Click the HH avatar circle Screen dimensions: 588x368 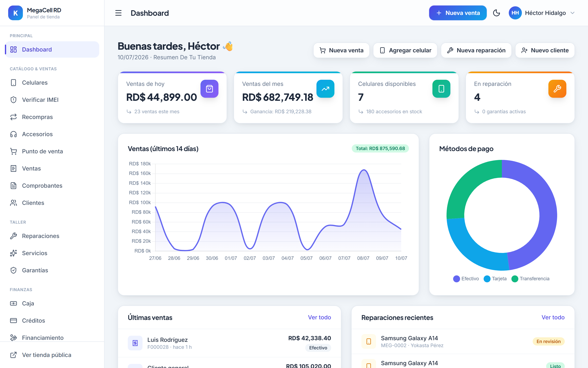[x=515, y=13]
